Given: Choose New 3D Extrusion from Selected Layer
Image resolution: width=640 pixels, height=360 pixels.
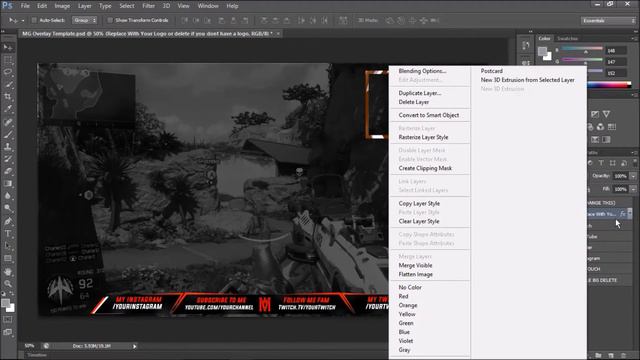Looking at the screenshot, I should (527, 80).
